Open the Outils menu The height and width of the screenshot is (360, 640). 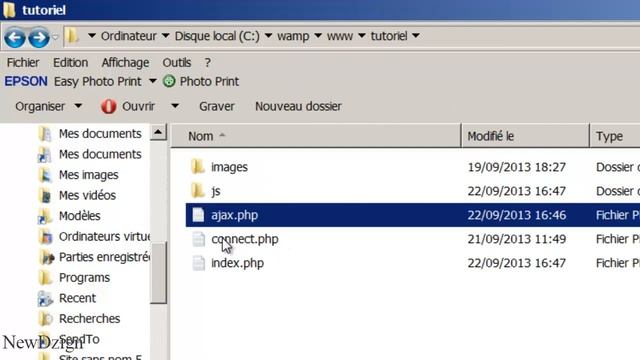tap(177, 62)
